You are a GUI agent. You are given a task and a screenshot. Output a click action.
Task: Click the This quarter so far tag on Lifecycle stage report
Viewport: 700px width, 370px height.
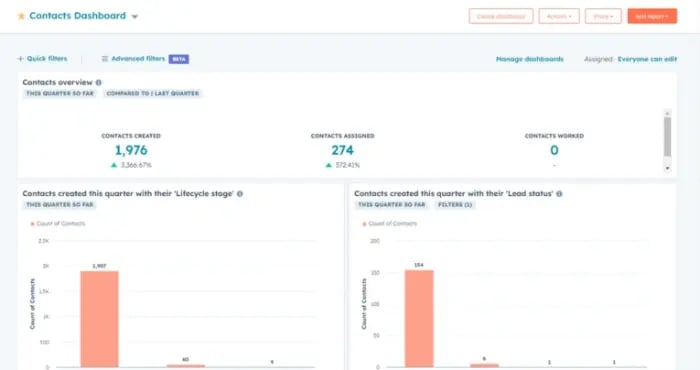pos(60,204)
